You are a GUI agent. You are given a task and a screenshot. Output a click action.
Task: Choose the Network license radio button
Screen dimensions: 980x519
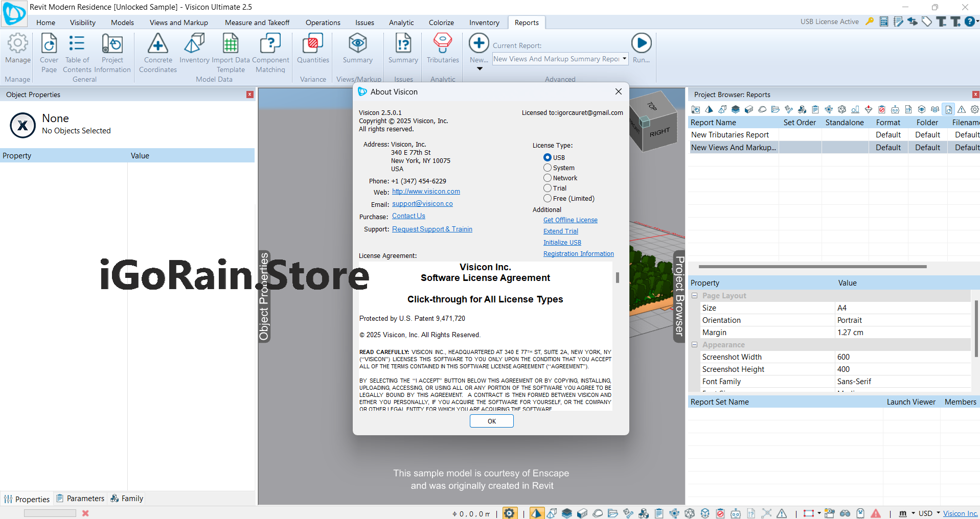pyautogui.click(x=548, y=178)
